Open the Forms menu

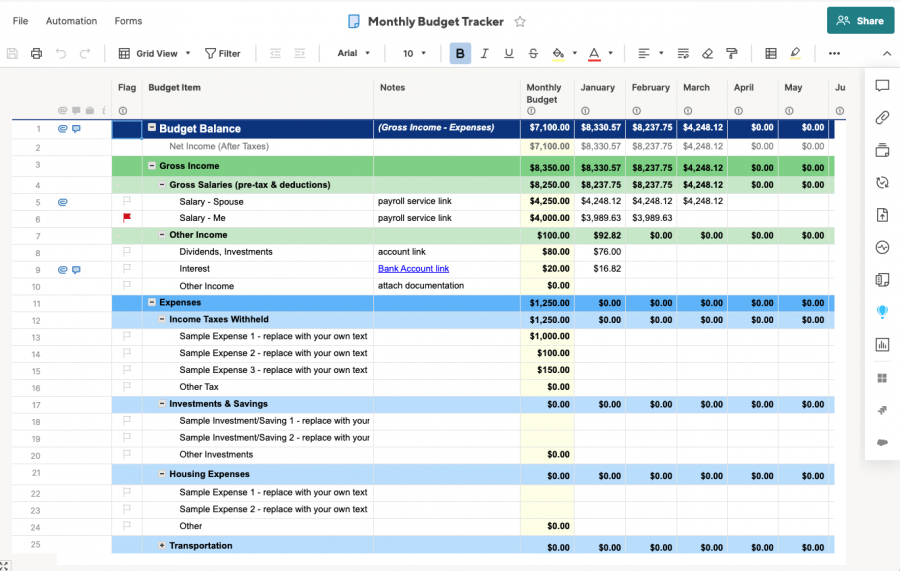(128, 21)
